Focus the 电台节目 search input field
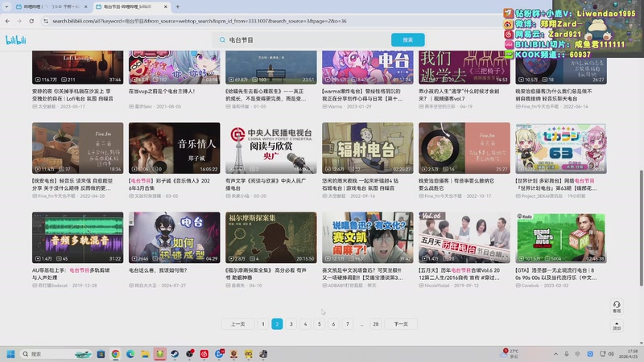This screenshot has height=362, width=644. pyautogui.click(x=308, y=39)
